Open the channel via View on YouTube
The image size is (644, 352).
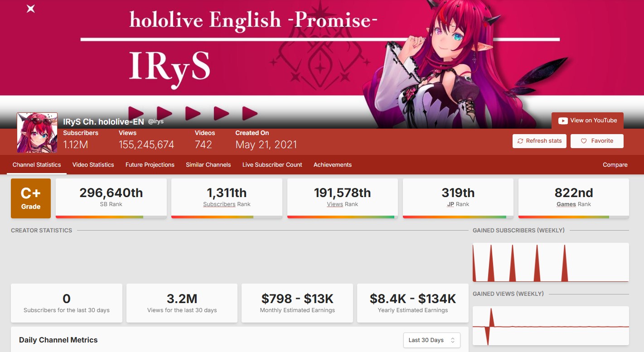(587, 121)
